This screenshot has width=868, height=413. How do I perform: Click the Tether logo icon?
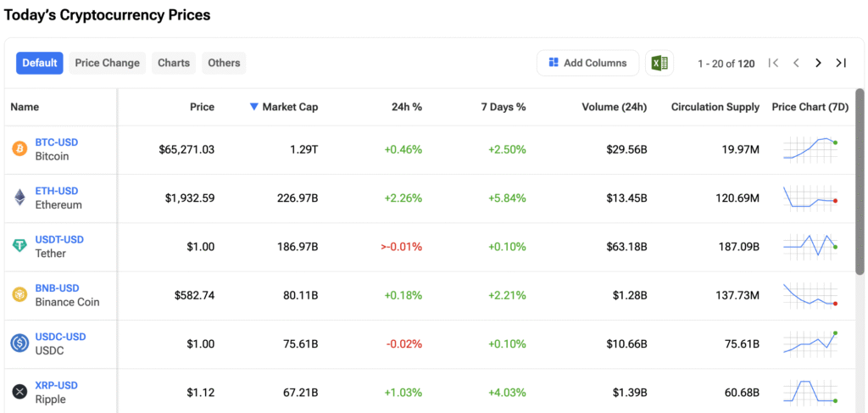coord(20,247)
